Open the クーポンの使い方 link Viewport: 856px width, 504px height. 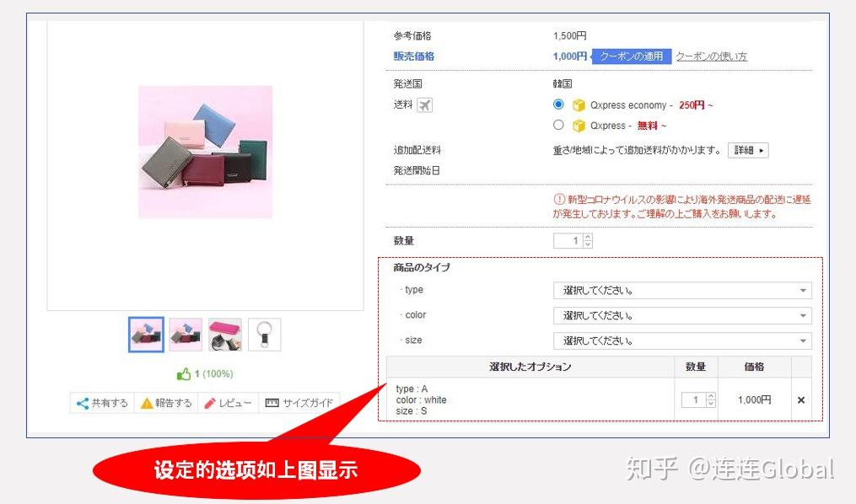tap(713, 56)
